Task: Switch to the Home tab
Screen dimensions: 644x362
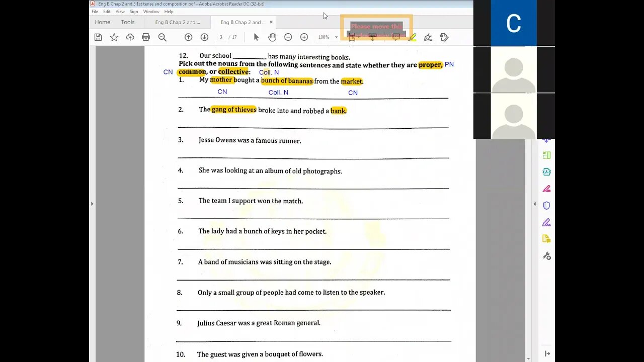Action: pos(102,22)
